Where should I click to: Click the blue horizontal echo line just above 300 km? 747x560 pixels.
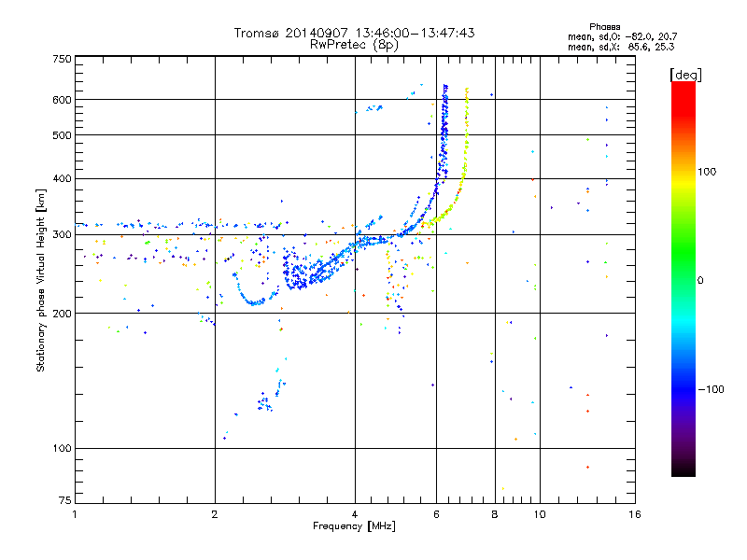(181, 224)
